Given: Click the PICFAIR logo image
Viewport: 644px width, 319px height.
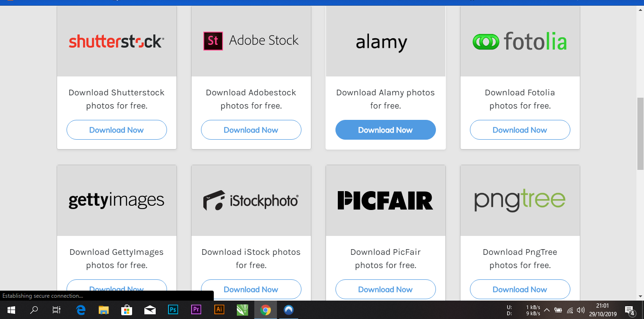Looking at the screenshot, I should coord(385,201).
